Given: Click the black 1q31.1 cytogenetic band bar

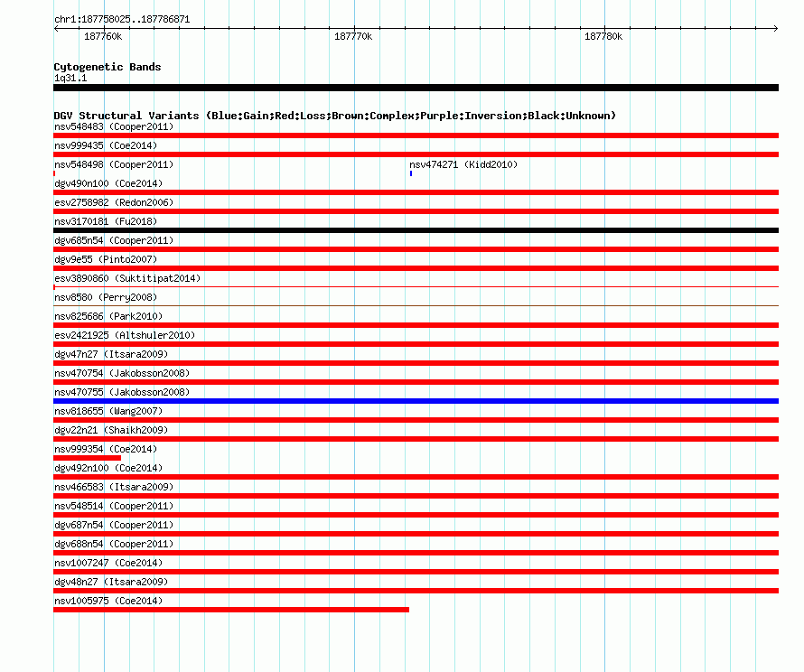Looking at the screenshot, I should [416, 88].
